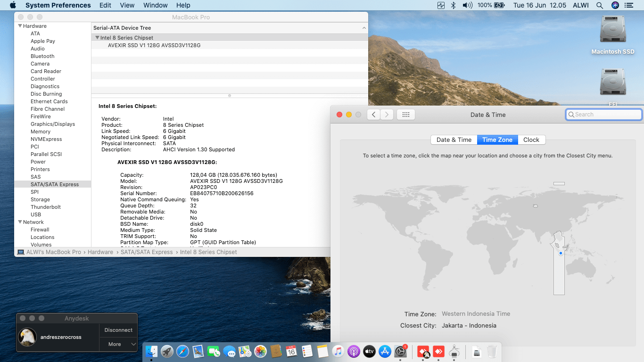Open the Bluetooth status menu

[453, 5]
